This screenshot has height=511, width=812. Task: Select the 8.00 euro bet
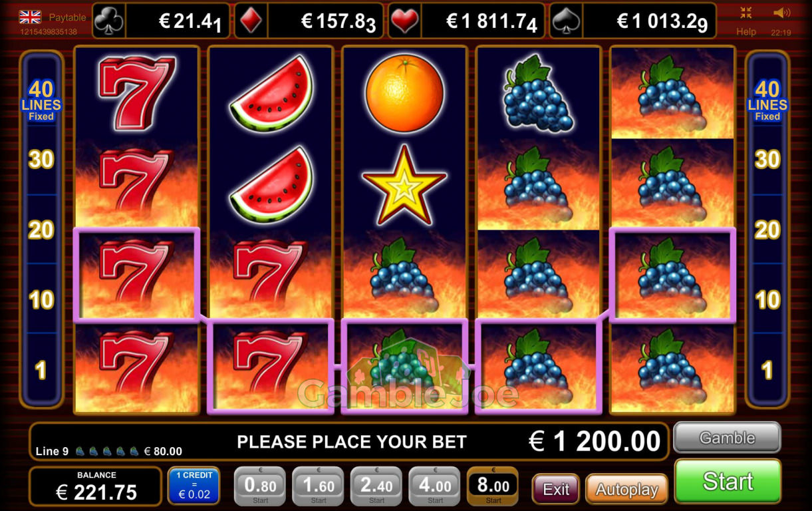click(493, 486)
